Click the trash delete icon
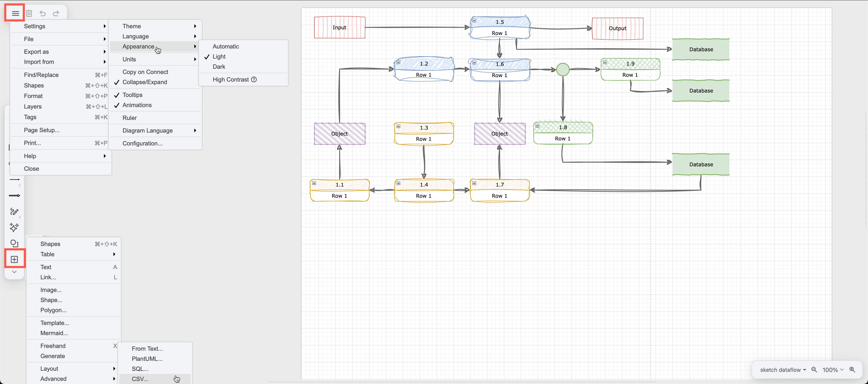The height and width of the screenshot is (384, 868). pyautogui.click(x=29, y=13)
